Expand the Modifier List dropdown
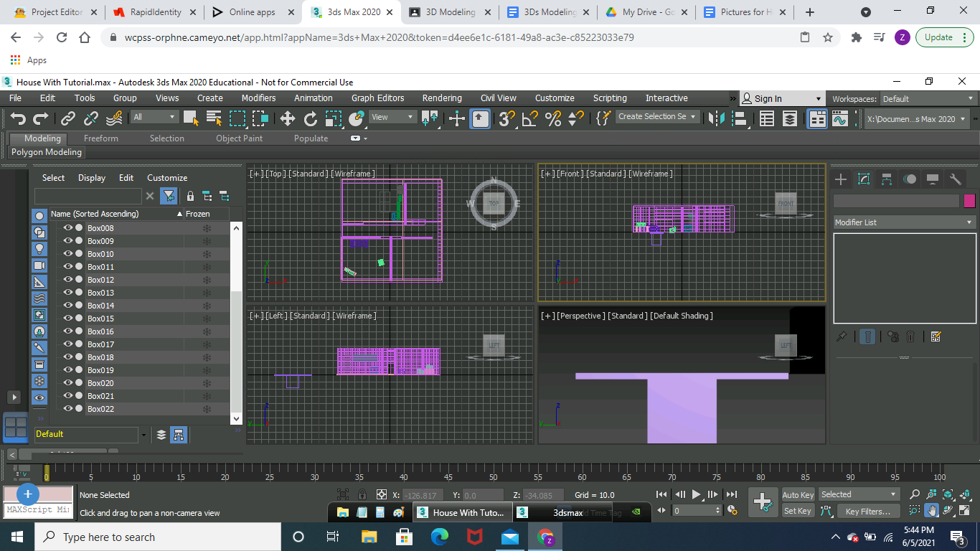 pyautogui.click(x=904, y=222)
